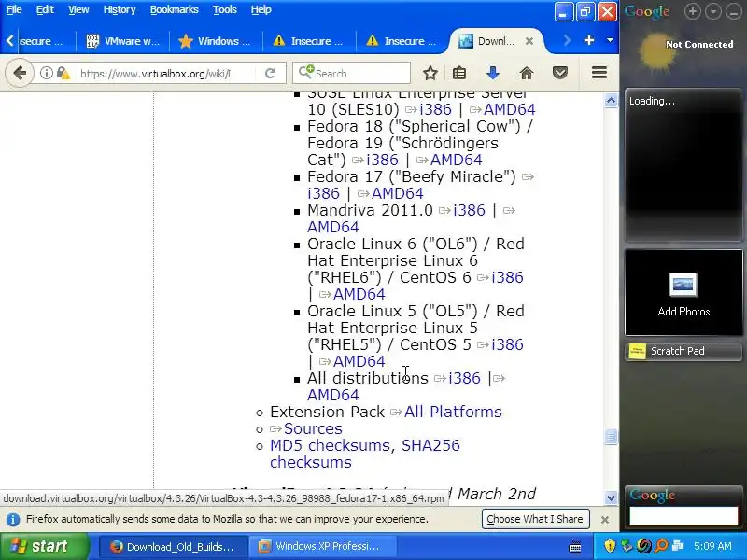This screenshot has height=560, width=747.
Task: Open the Google sidebar dropdown menu icon
Action: pyautogui.click(x=713, y=11)
